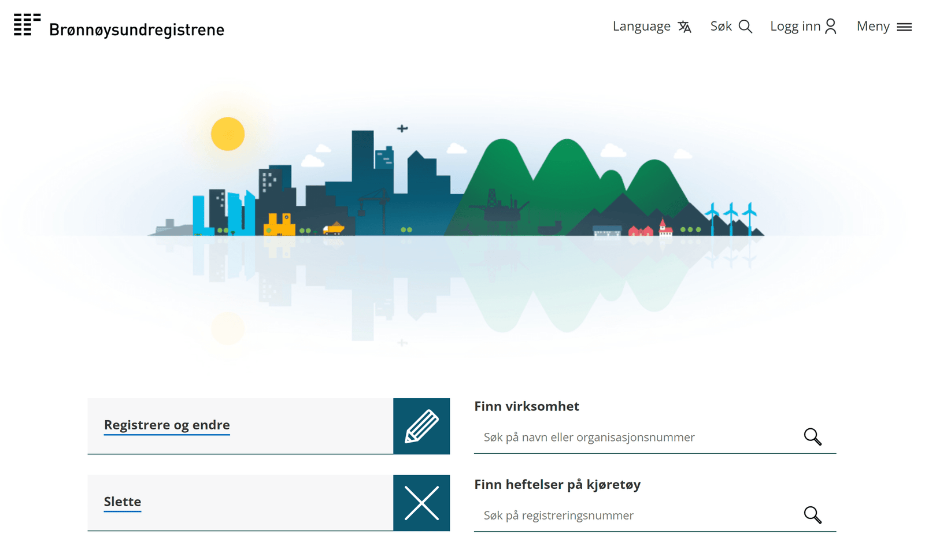Open the hamburger menu icon
Viewport: 925px width, 560px height.
tap(904, 27)
